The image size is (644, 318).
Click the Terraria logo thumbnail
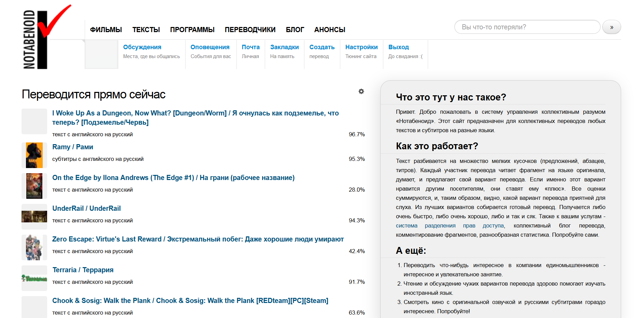[x=34, y=278]
